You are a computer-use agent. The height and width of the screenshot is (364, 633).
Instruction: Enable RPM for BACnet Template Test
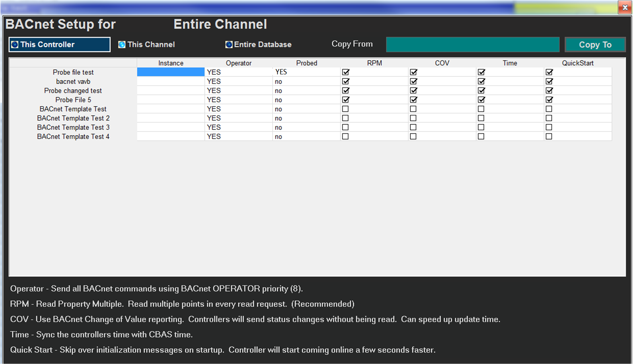345,109
